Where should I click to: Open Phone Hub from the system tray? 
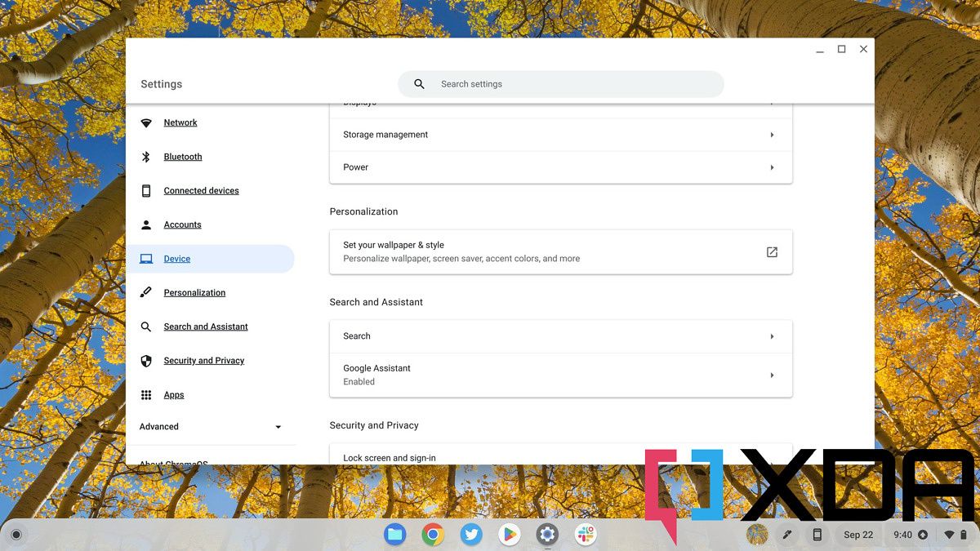(x=816, y=535)
